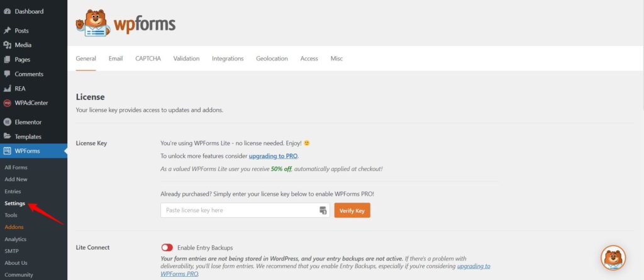The width and height of the screenshot is (644, 280).
Task: Switch to the CAPTCHA tab
Action: (x=148, y=59)
